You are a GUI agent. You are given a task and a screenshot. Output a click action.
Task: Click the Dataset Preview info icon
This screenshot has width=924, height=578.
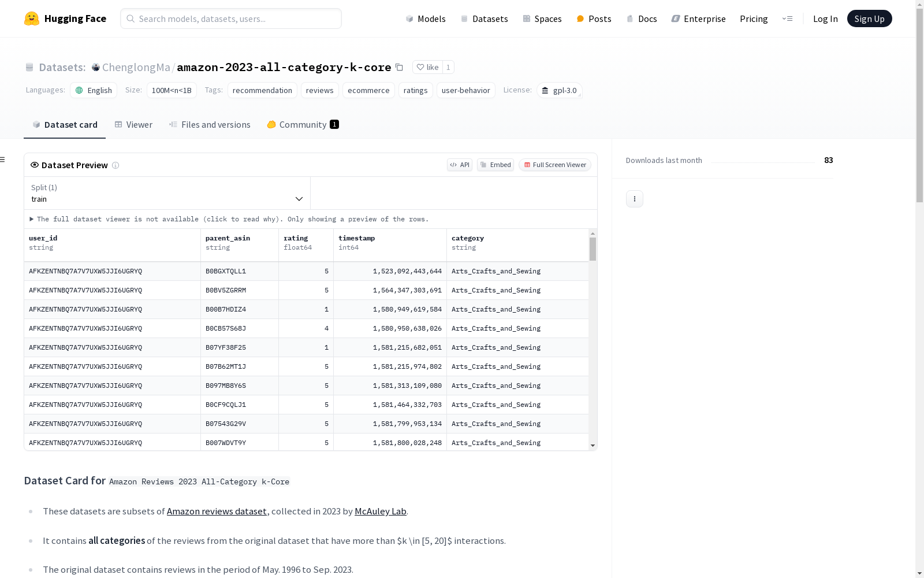pyautogui.click(x=115, y=165)
